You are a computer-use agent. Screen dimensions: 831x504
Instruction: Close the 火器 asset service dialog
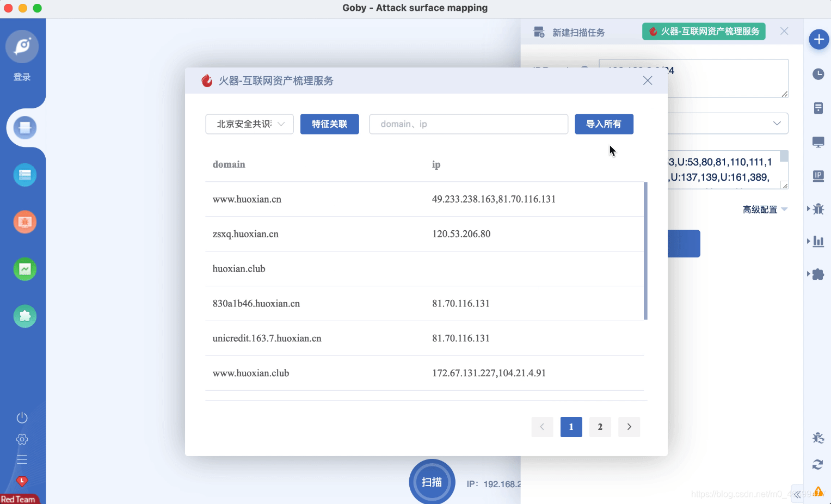648,81
